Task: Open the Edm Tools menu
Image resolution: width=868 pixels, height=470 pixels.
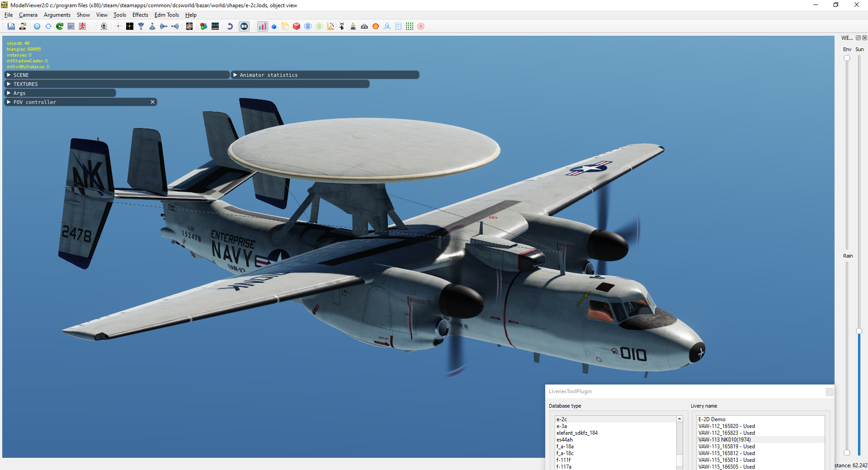Action: click(x=167, y=15)
